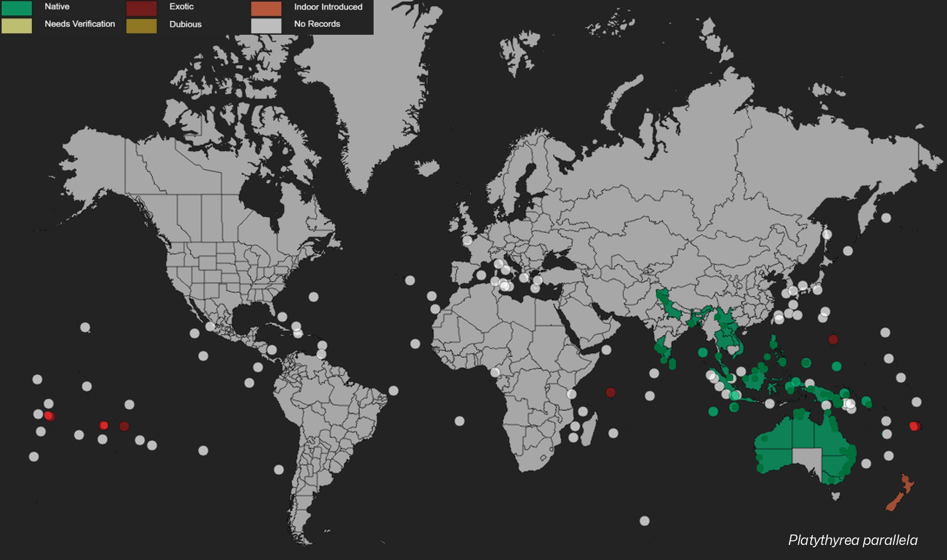Click the Indoor Introduced orange swatch

266,8
